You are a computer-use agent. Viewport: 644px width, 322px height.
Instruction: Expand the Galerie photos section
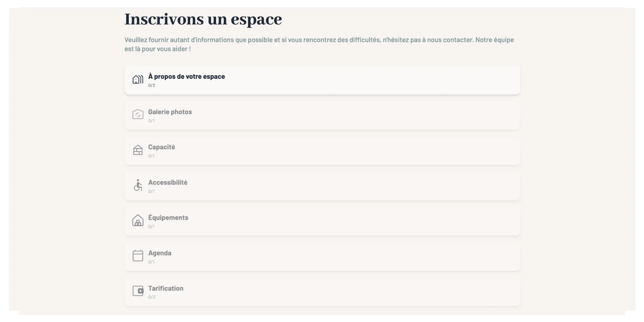322,115
